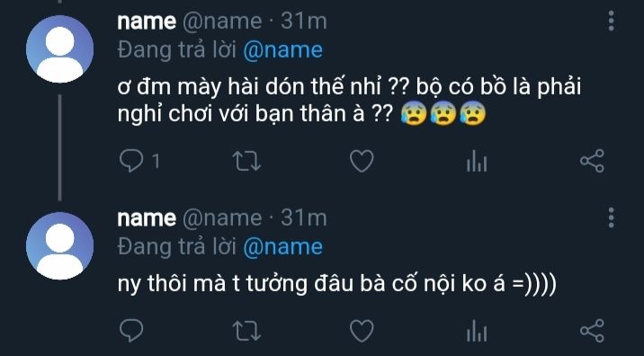Like the first tweet with crying emojis
Viewport: 644px width, 356px height.
point(362,161)
